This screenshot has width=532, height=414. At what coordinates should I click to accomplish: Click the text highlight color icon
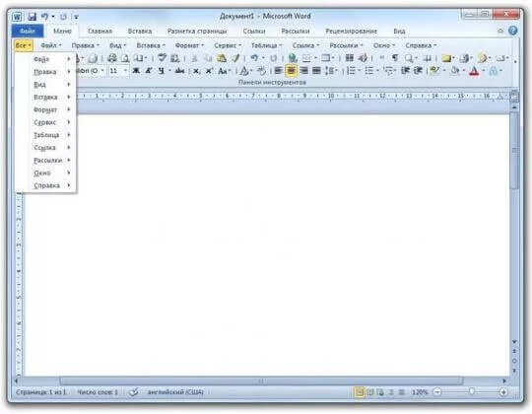click(x=433, y=71)
